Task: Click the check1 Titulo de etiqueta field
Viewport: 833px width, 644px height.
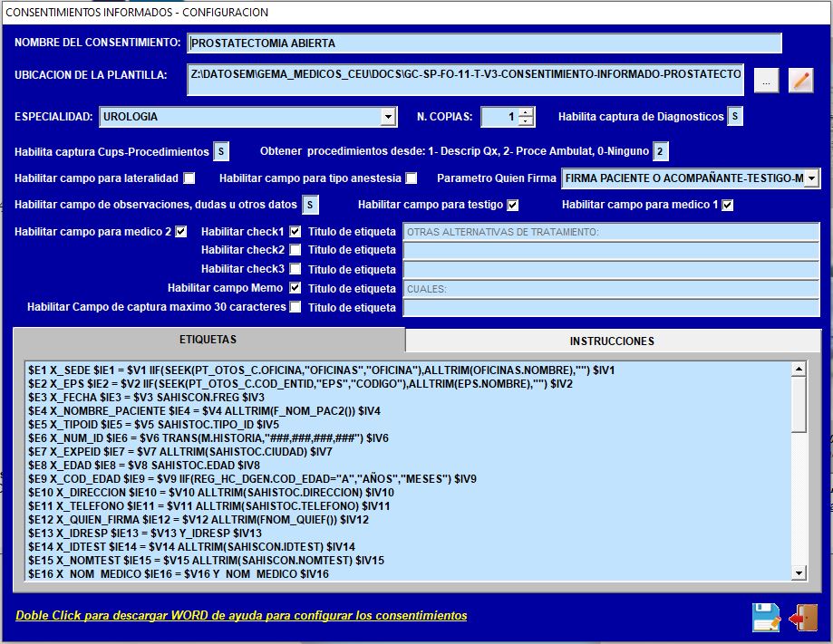Action: (612, 232)
